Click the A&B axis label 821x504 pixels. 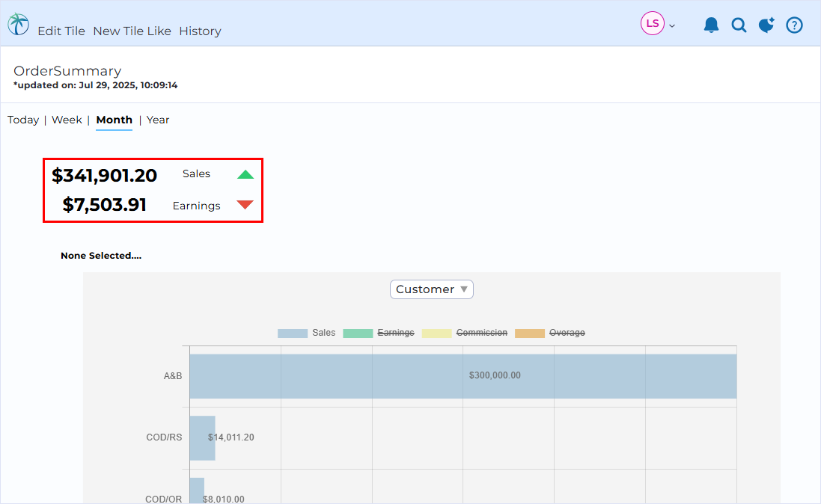tap(173, 376)
